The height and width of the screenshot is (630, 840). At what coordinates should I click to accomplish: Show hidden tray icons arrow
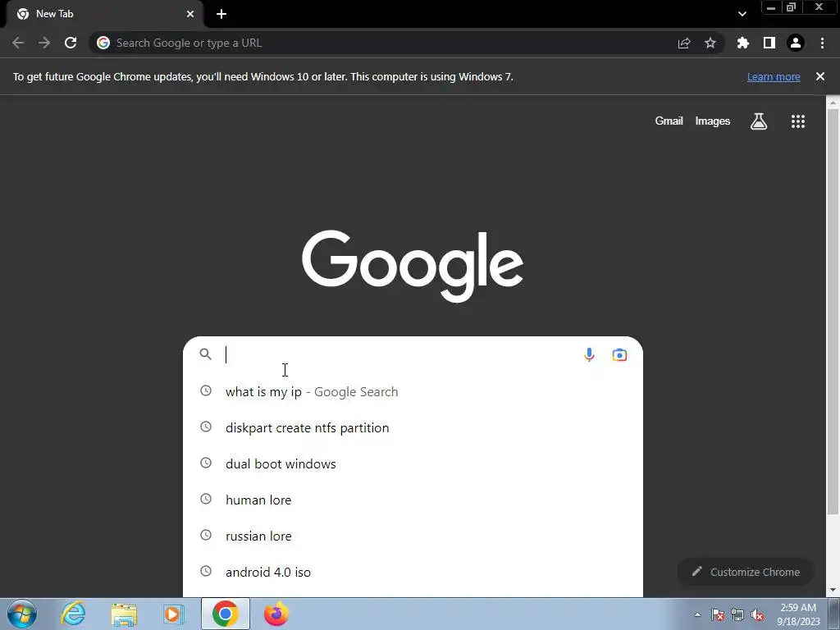click(697, 615)
